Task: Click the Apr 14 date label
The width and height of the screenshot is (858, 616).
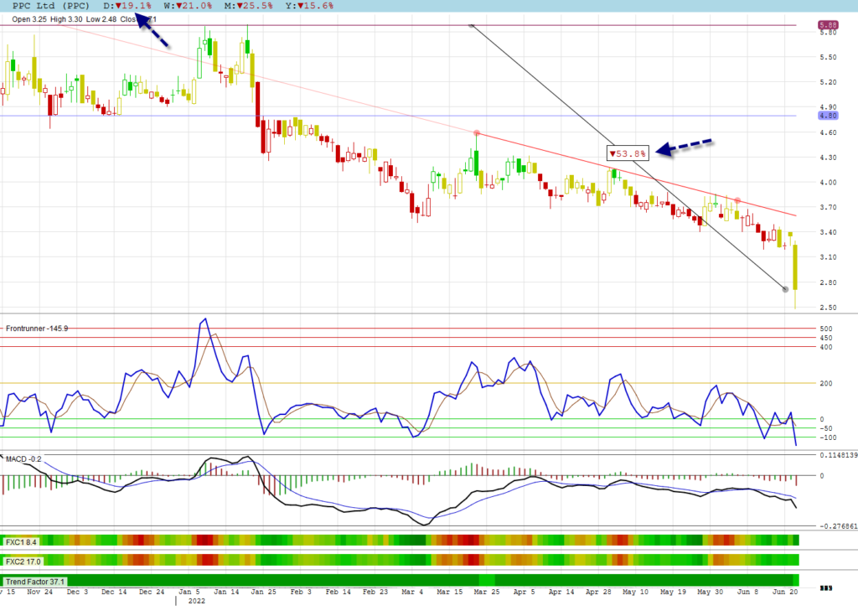Action: [x=561, y=592]
